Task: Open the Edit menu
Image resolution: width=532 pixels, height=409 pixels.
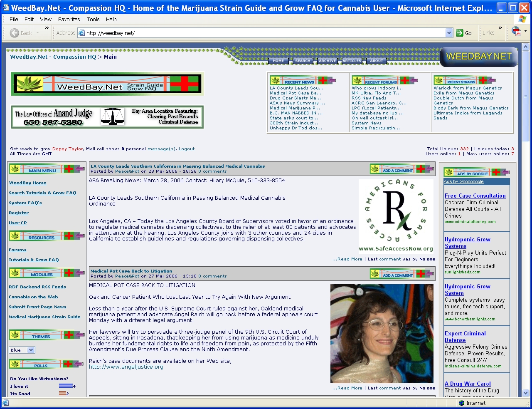Action: [29, 19]
